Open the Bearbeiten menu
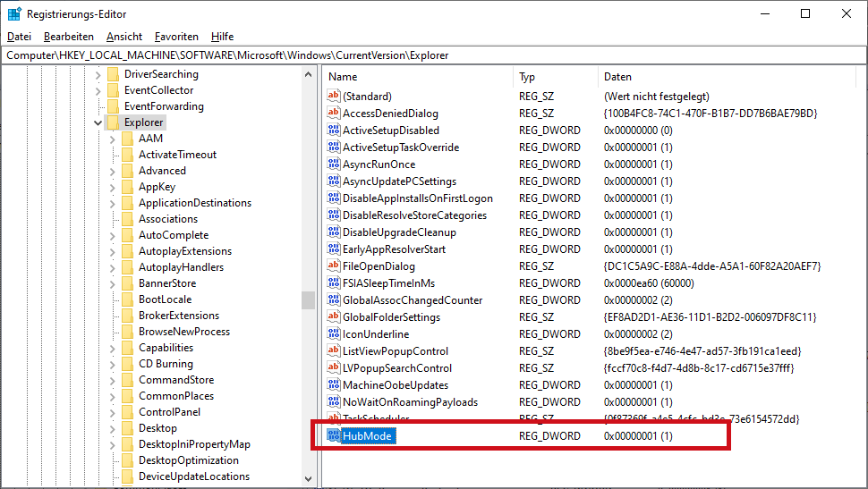Image resolution: width=868 pixels, height=489 pixels. [69, 37]
